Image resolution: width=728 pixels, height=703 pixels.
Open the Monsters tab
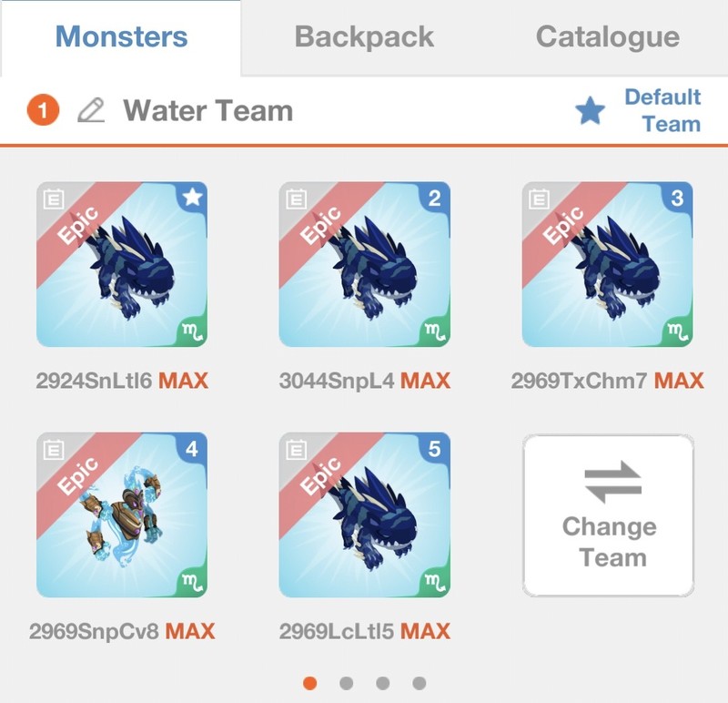(x=121, y=37)
